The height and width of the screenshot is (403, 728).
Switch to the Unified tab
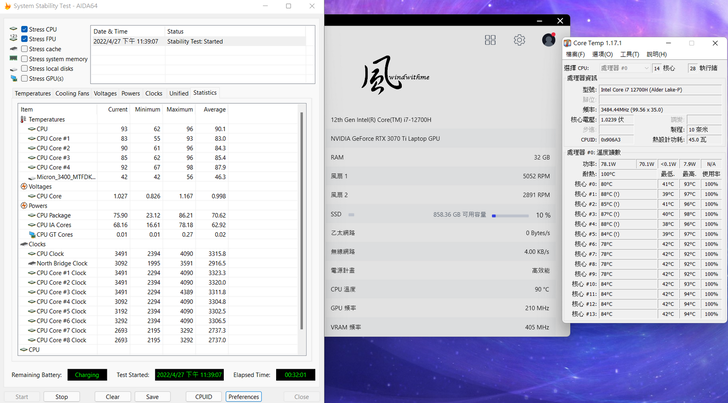(x=178, y=93)
